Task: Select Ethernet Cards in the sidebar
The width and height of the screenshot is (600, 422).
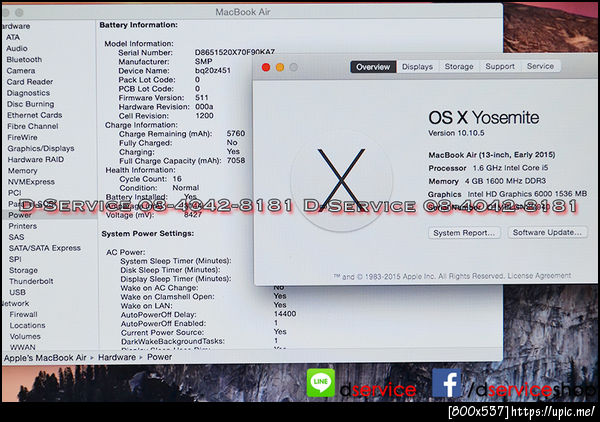Action: click(34, 115)
